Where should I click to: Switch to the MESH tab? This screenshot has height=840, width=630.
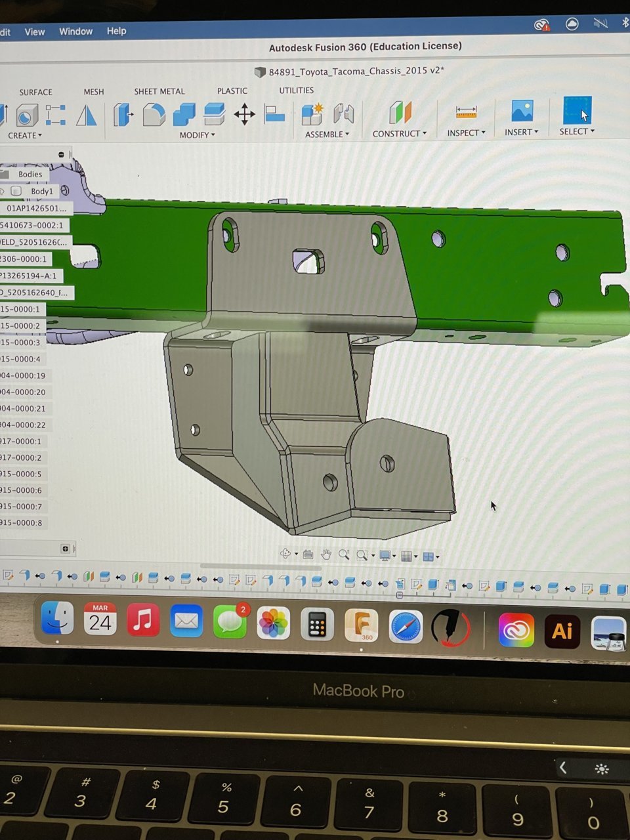pos(94,92)
